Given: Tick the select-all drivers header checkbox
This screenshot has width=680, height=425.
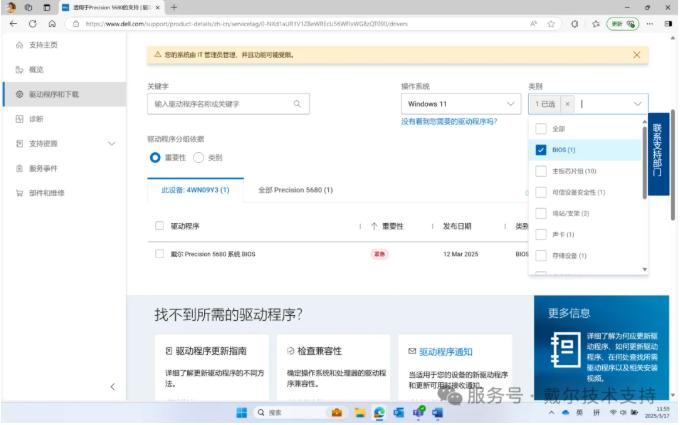Looking at the screenshot, I should pyautogui.click(x=159, y=226).
